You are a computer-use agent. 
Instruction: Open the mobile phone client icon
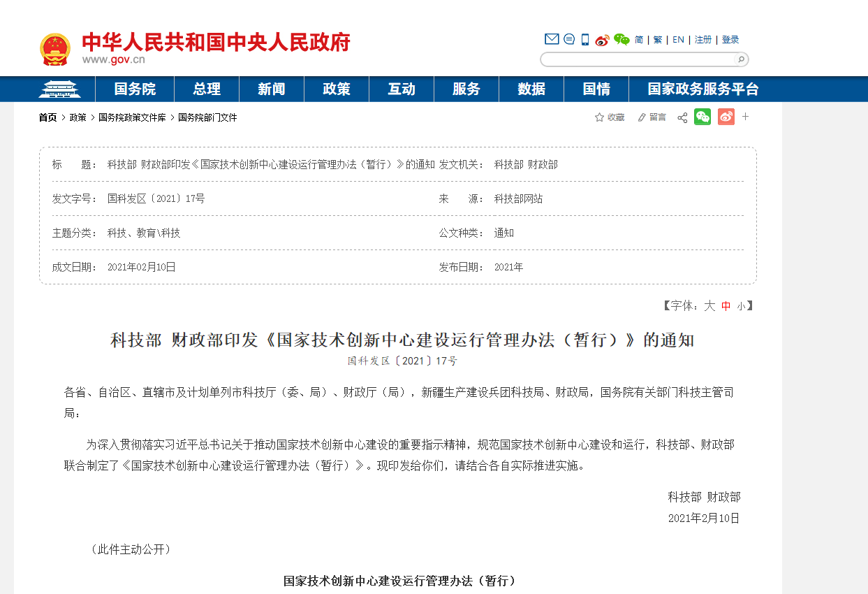[585, 40]
